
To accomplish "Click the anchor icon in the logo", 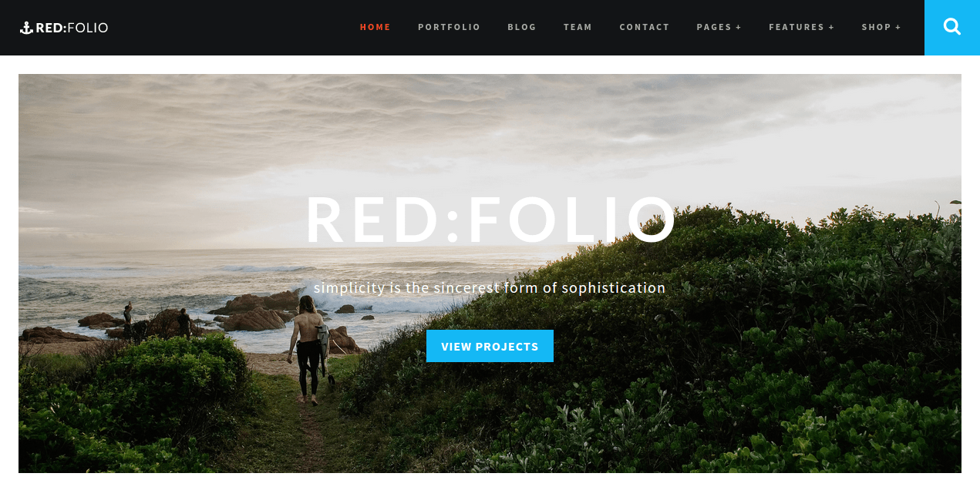I will point(26,28).
